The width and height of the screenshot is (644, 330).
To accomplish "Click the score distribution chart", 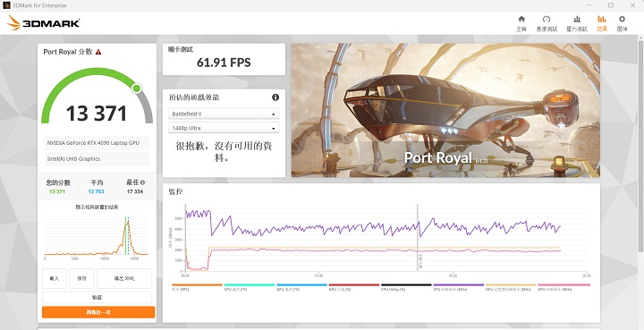I will (97, 238).
